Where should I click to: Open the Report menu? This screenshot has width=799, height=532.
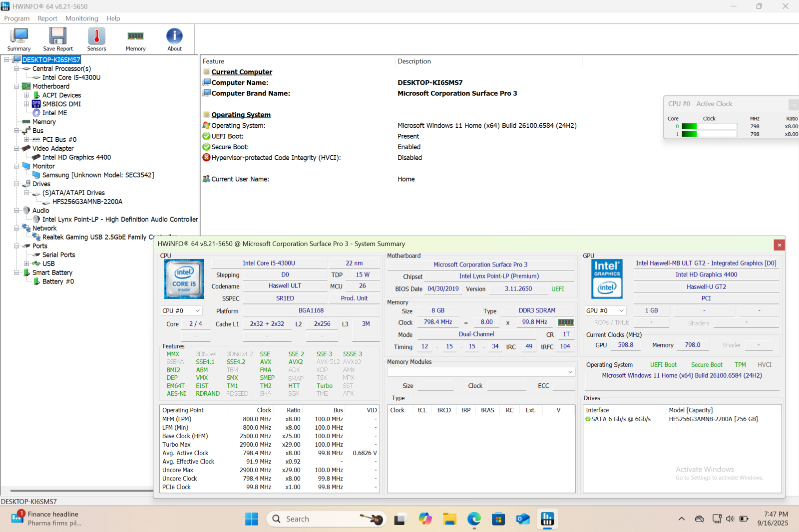coord(47,18)
